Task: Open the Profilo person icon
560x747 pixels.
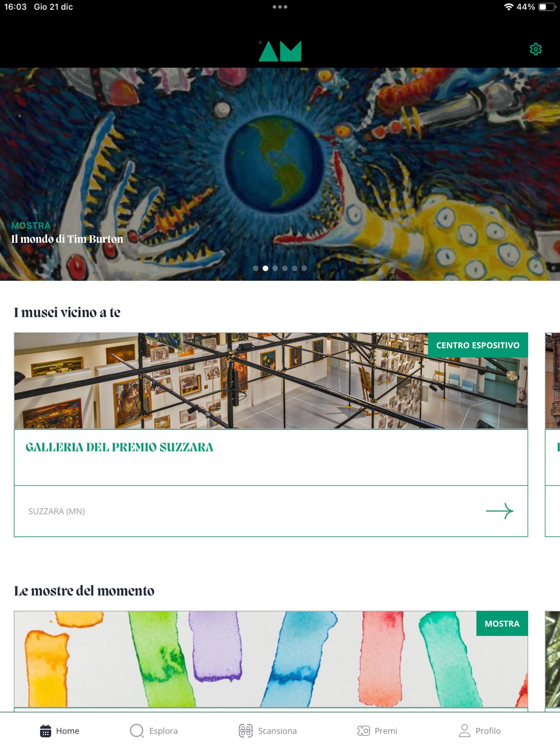Action: coord(464,731)
